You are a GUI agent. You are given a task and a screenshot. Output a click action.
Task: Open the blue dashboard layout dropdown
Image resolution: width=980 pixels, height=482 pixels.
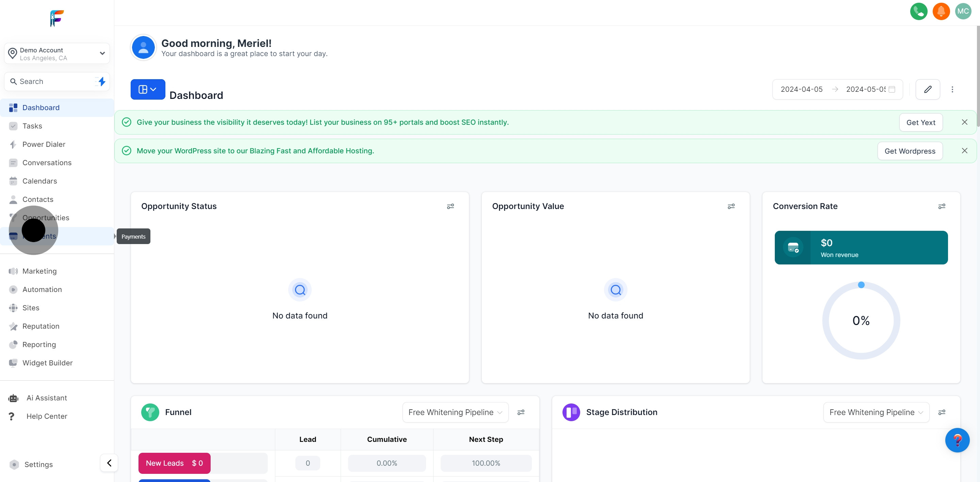coord(148,89)
